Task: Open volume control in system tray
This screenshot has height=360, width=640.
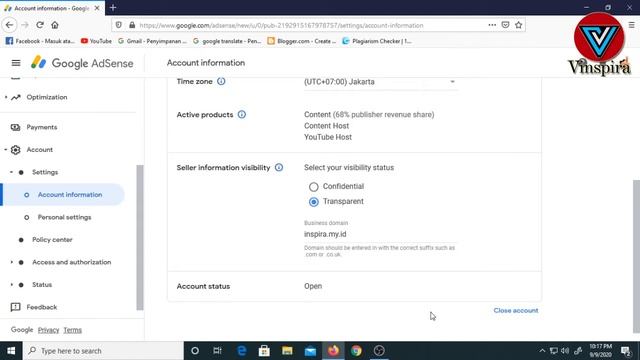Action: (565, 351)
